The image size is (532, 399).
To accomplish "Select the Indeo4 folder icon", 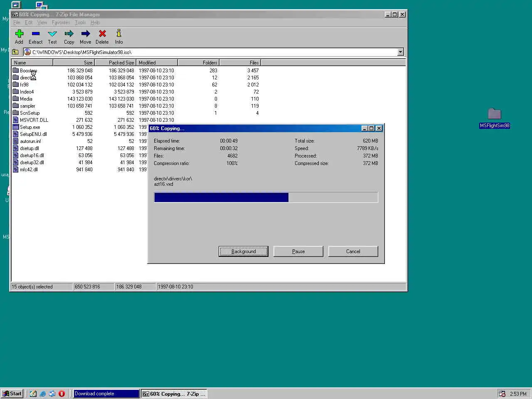I will tap(16, 91).
